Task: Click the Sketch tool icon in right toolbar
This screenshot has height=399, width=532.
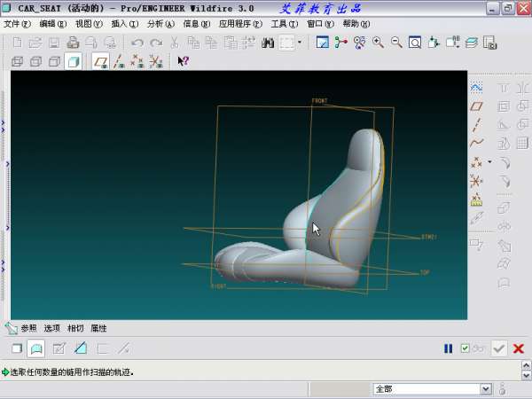Action: coord(476,88)
